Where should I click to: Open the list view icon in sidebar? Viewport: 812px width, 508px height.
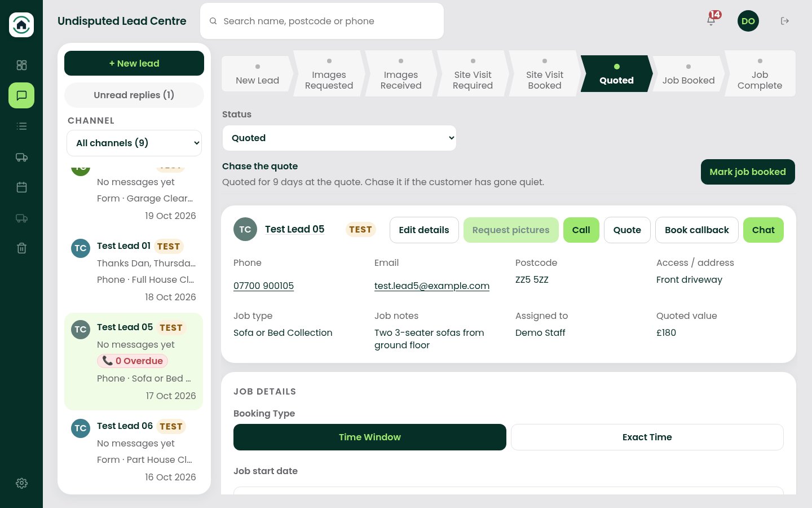click(21, 126)
